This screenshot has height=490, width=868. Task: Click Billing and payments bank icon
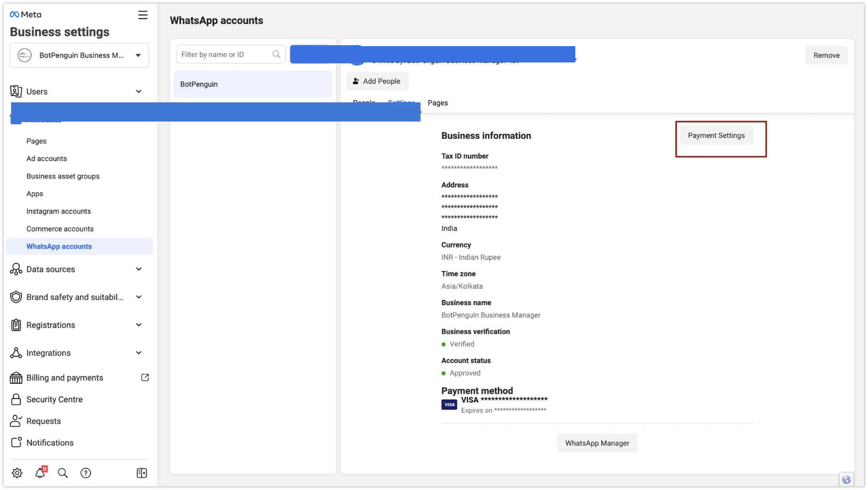point(16,378)
